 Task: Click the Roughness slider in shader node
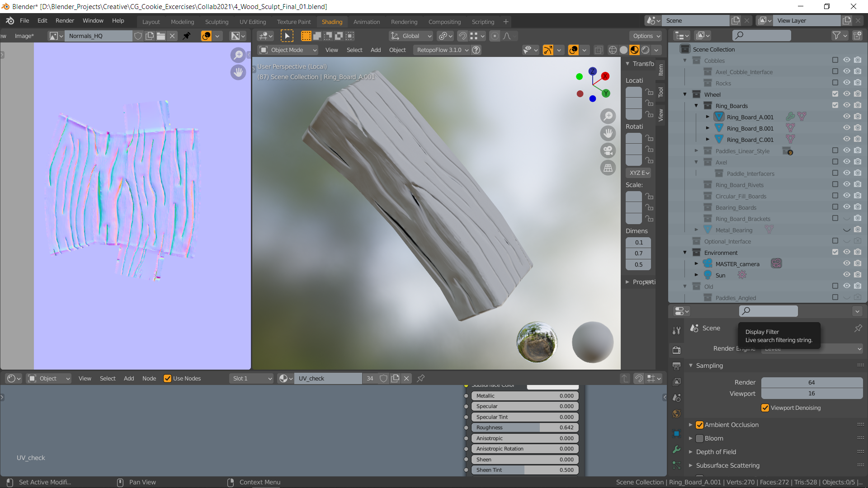pos(524,427)
